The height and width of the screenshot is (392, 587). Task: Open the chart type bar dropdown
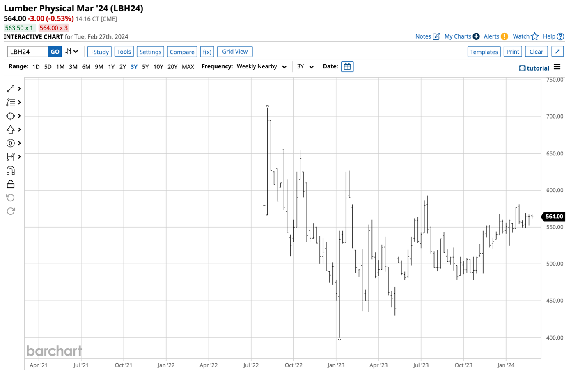[72, 52]
